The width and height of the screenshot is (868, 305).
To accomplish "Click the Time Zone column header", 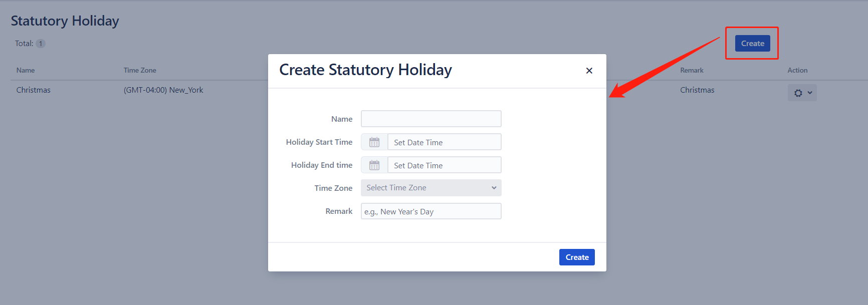I will click(140, 70).
